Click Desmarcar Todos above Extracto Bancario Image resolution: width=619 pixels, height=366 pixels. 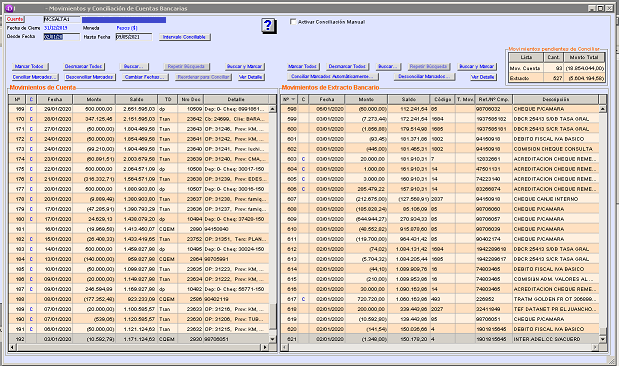click(x=348, y=66)
